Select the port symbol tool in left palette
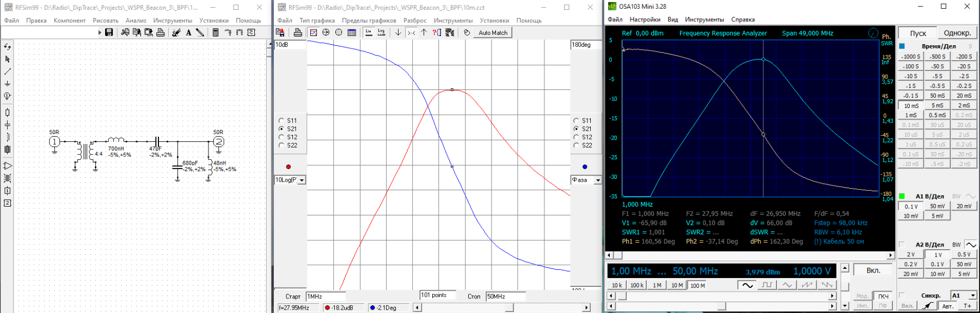 (x=8, y=96)
